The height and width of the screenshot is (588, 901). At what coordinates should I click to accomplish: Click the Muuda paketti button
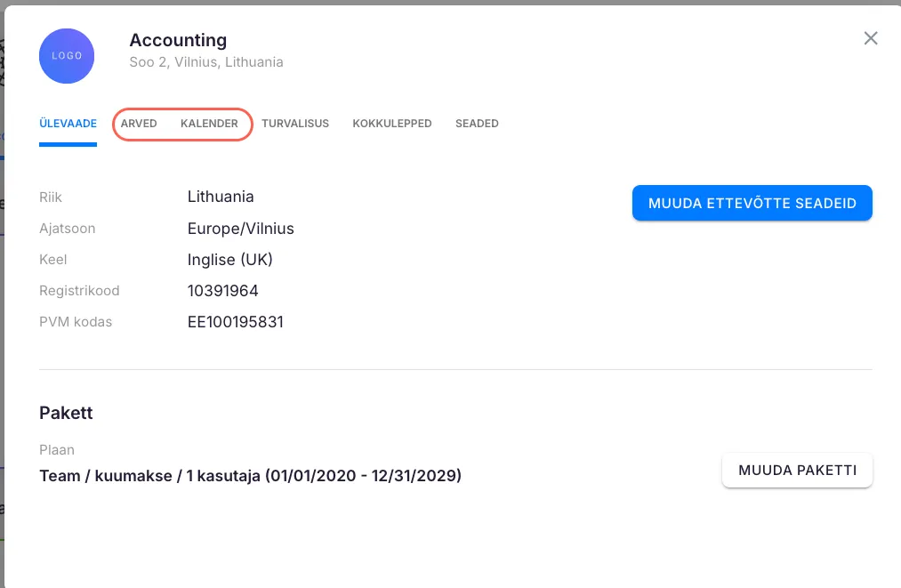pos(797,471)
